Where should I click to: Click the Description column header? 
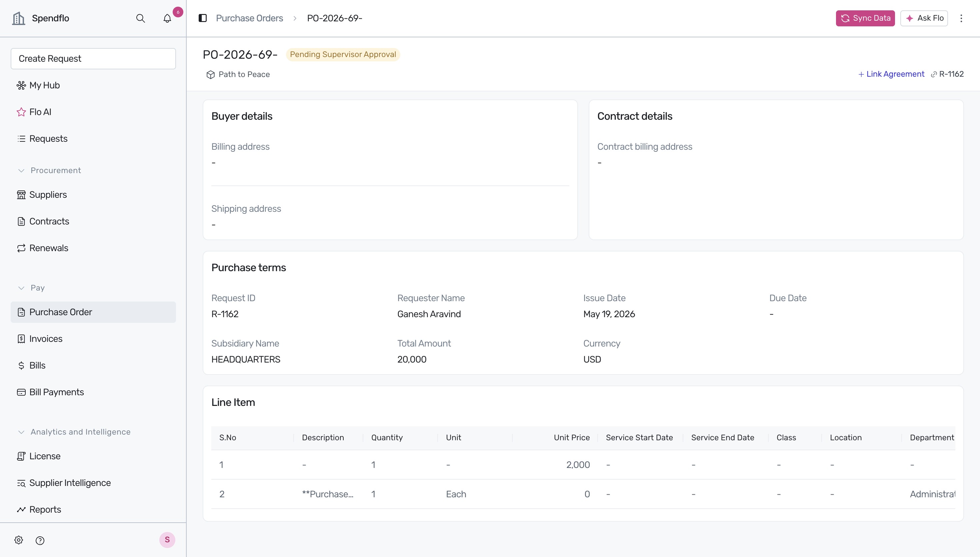pyautogui.click(x=323, y=438)
